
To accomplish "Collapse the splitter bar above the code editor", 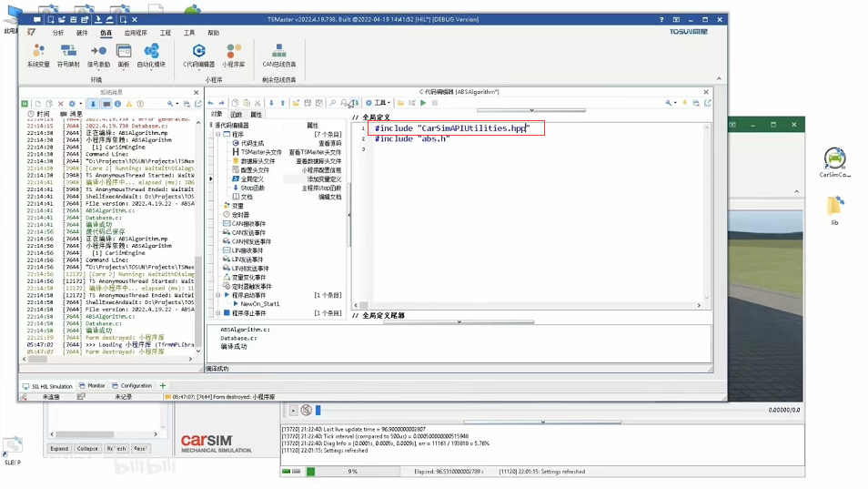I will 530,110.
